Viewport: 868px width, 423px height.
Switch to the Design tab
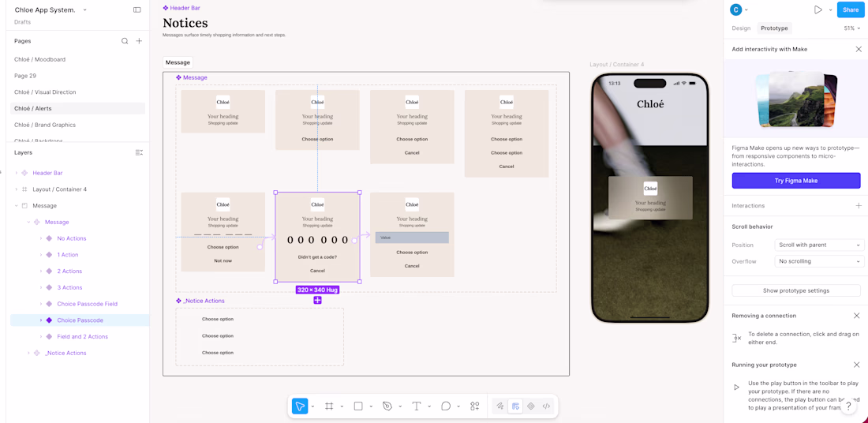coord(741,28)
